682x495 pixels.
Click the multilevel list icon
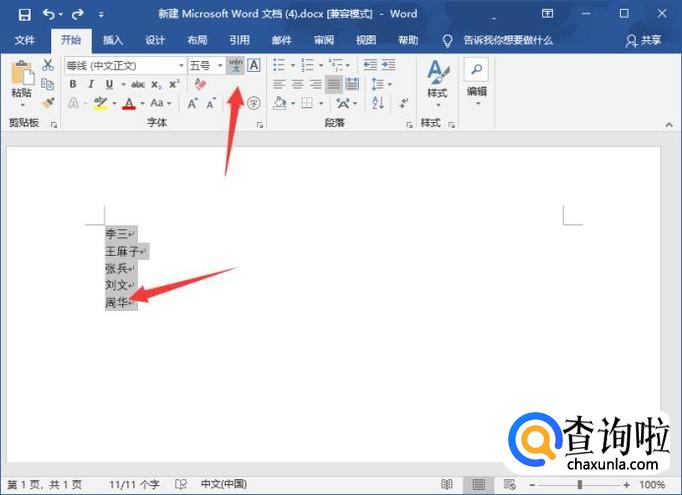tap(336, 65)
